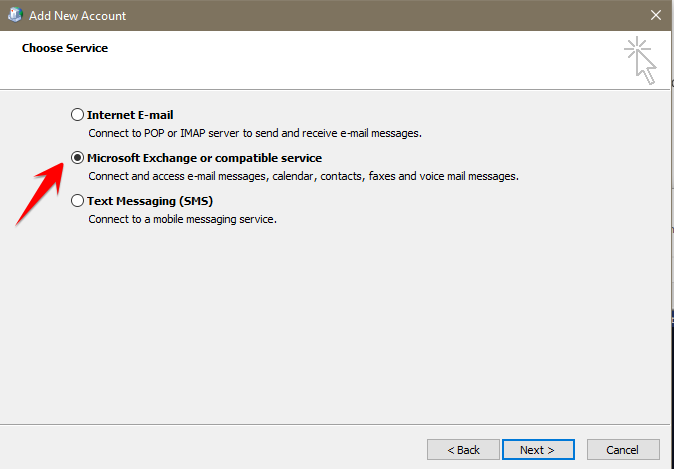
Task: Select Microsoft Exchange or compatible service radio
Action: click(78, 158)
